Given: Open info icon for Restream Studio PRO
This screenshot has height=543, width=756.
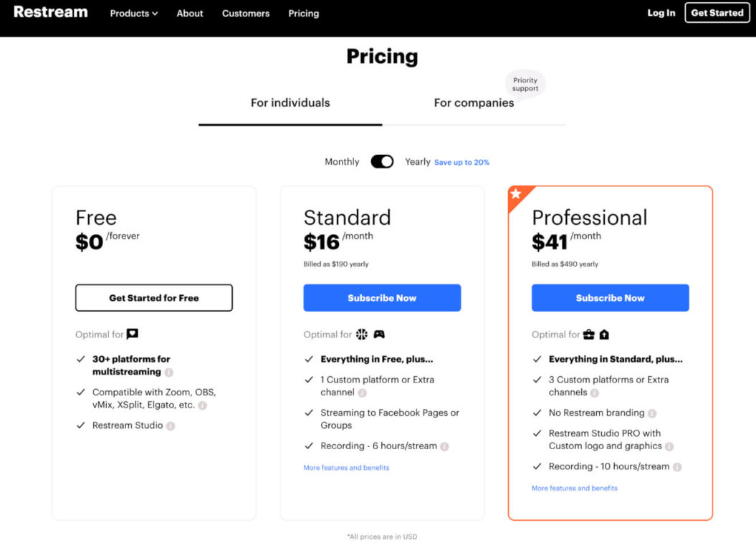Looking at the screenshot, I should [669, 446].
